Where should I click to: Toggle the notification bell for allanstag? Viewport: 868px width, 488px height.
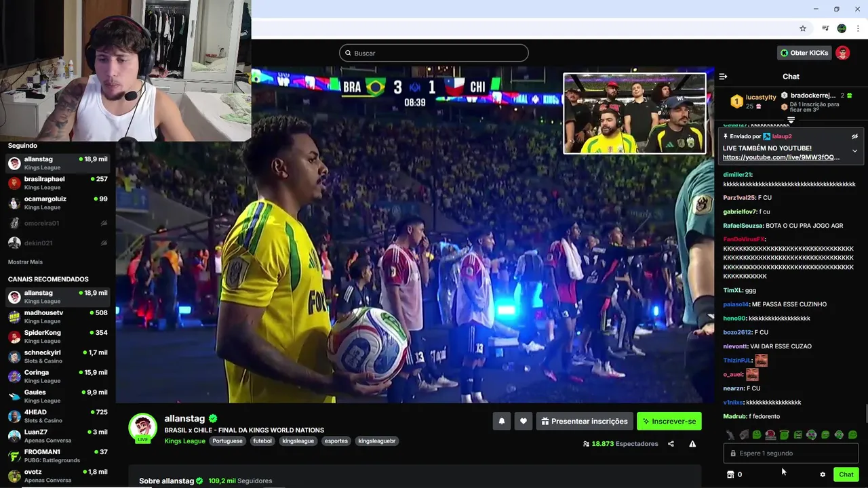pos(502,421)
